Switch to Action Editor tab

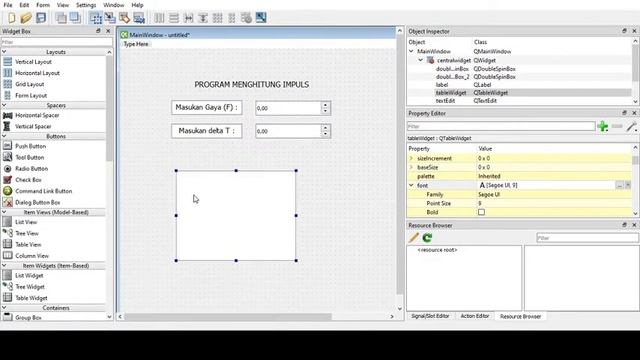tap(475, 316)
